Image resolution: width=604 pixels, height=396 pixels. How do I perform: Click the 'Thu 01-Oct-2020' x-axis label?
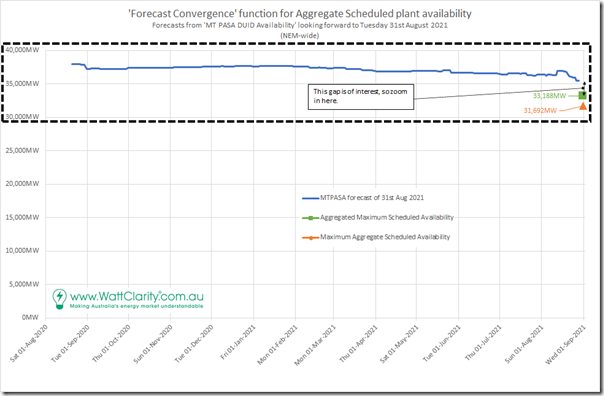coord(112,343)
